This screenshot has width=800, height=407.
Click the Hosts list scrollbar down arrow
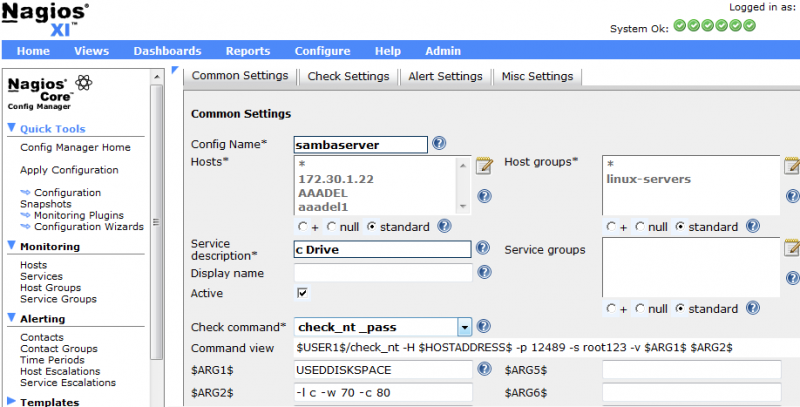463,207
